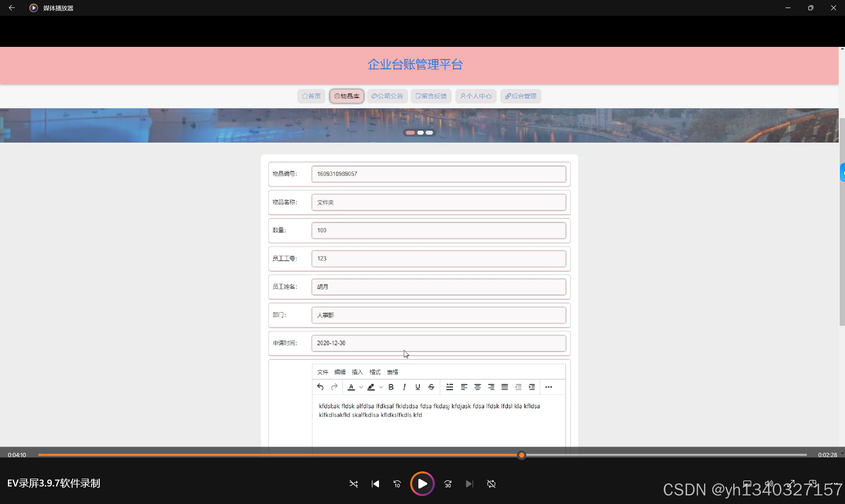Click the justify alignment icon
Image resolution: width=845 pixels, height=504 pixels.
tap(505, 387)
